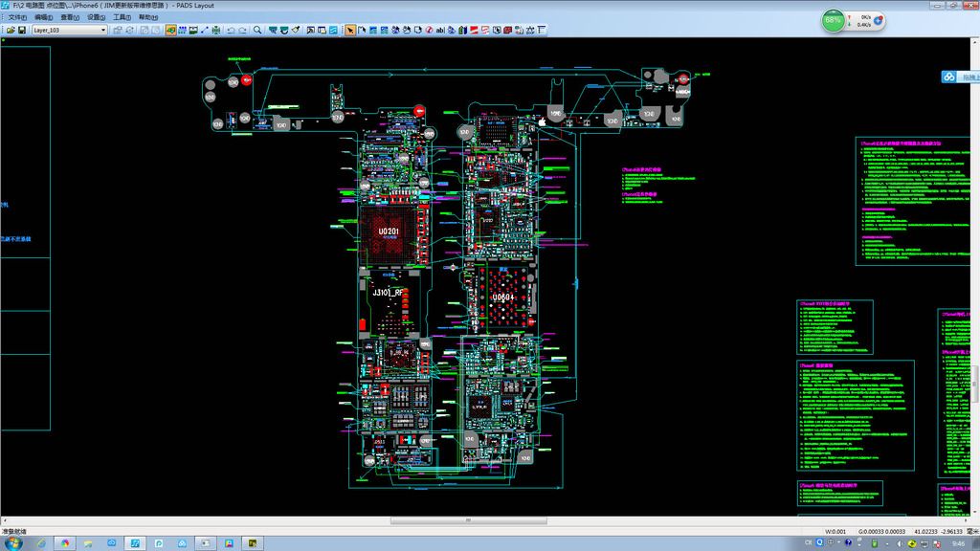Screen dimensions: 980x551
Task: Open the 工具 (Tools) menu
Action: tap(122, 17)
